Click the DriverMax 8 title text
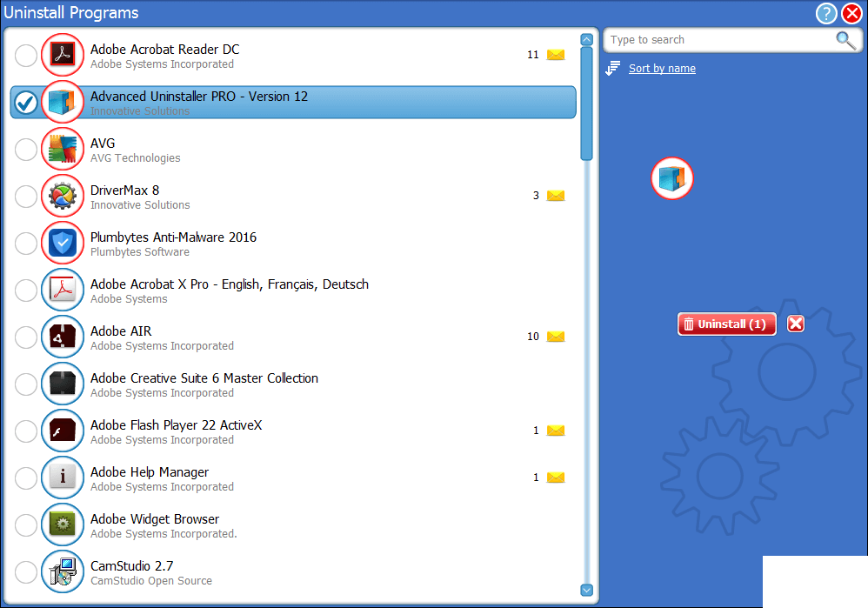This screenshot has height=608, width=868. tap(124, 190)
